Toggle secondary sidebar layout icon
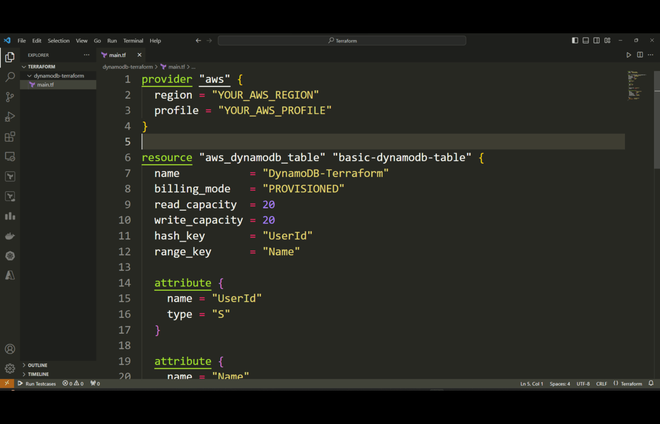Viewport: 660px width, 424px height. pyautogui.click(x=596, y=40)
